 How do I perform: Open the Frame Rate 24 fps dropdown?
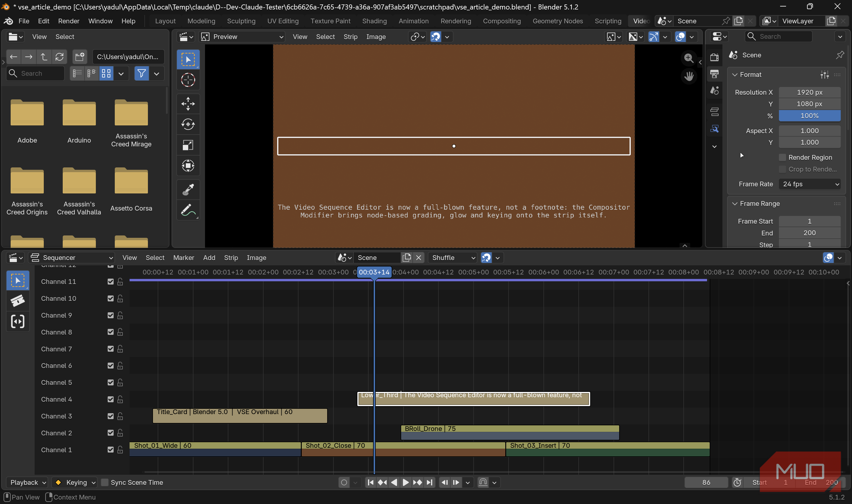pos(810,184)
